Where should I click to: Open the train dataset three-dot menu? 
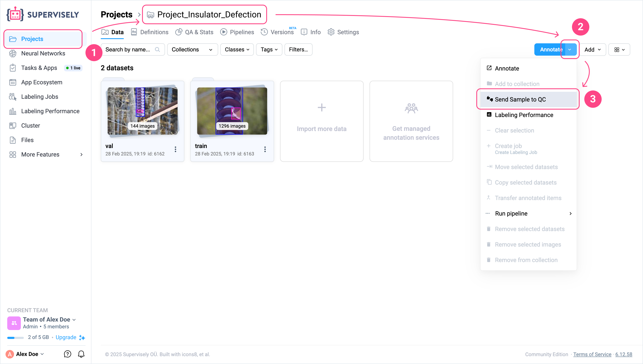click(265, 149)
